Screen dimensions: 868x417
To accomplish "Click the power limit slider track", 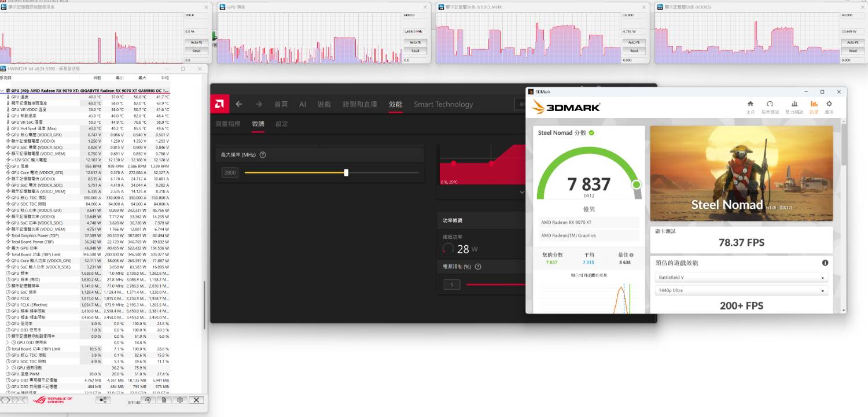I will (x=495, y=285).
